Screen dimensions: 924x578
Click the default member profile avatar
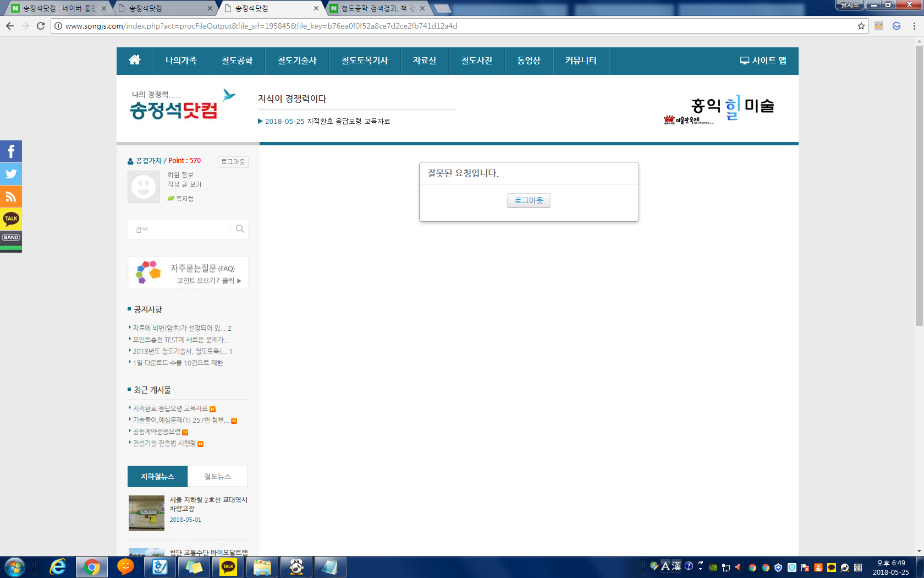click(x=143, y=187)
